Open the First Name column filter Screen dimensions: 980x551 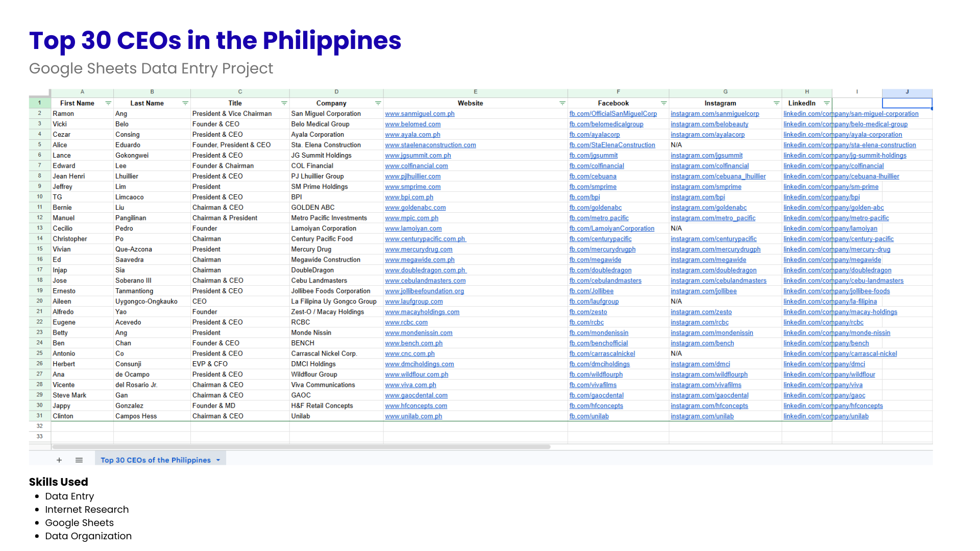pos(108,103)
